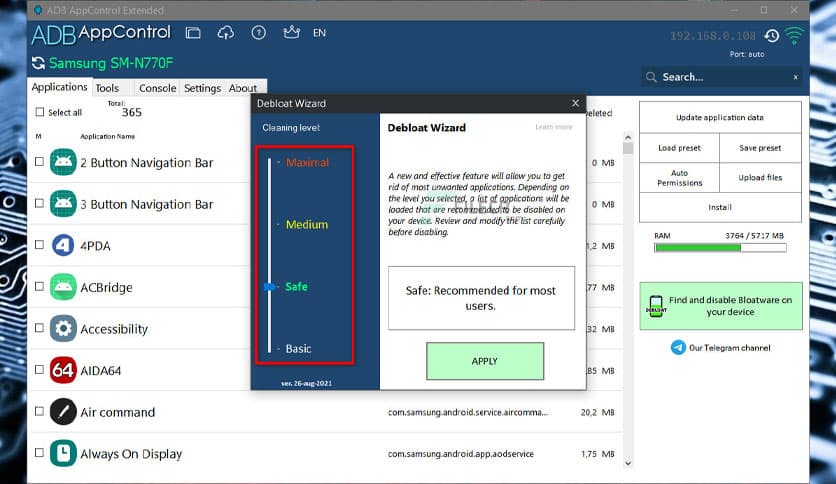Switch to the Tools tab

(107, 88)
